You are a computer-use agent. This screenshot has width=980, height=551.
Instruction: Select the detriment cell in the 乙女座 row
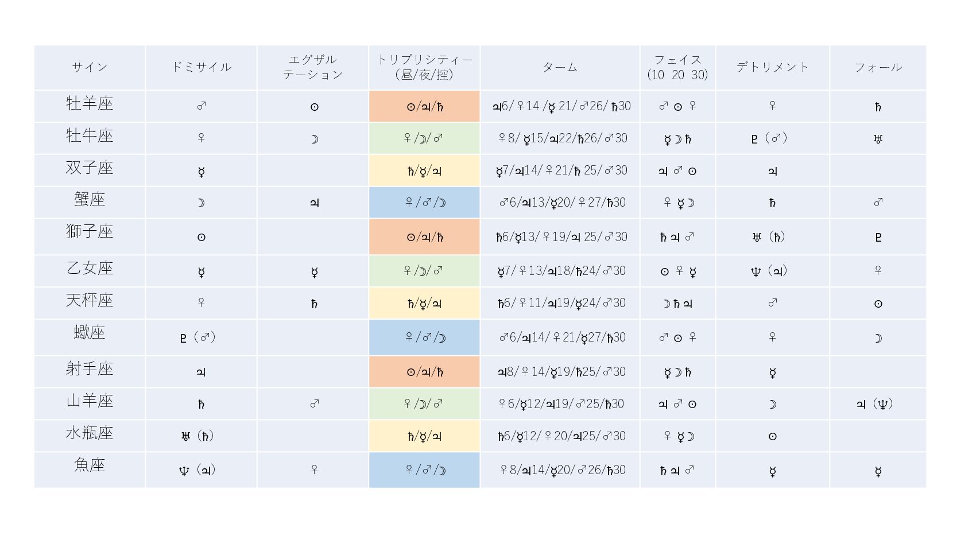click(772, 271)
